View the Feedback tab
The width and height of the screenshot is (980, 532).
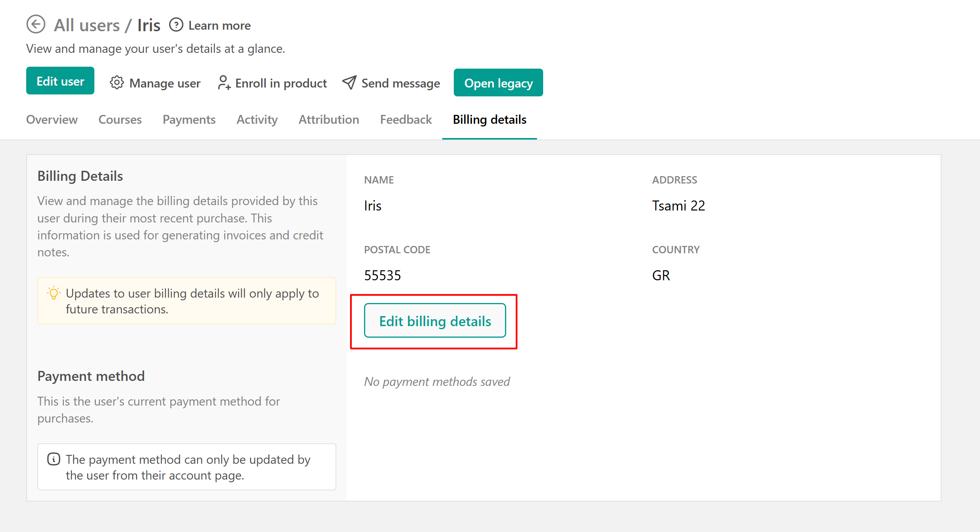tap(406, 120)
